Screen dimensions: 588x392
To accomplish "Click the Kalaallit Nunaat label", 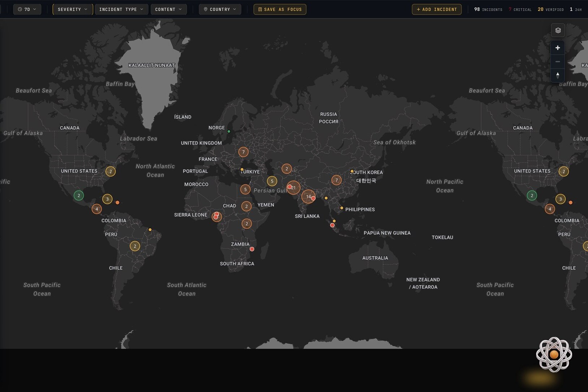I will pyautogui.click(x=152, y=65).
